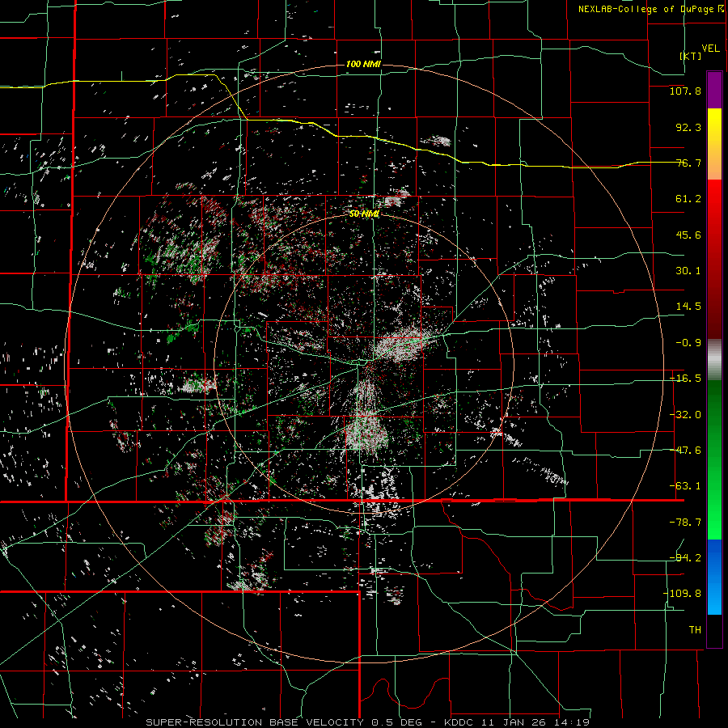Select the 107.8 legend value

[x=685, y=91]
